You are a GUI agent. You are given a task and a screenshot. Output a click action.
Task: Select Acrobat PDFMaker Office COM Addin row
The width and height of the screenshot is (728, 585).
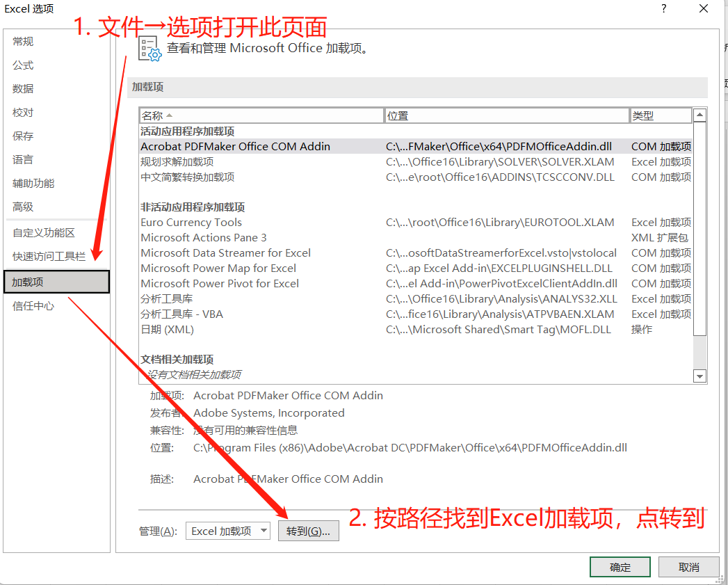point(416,146)
